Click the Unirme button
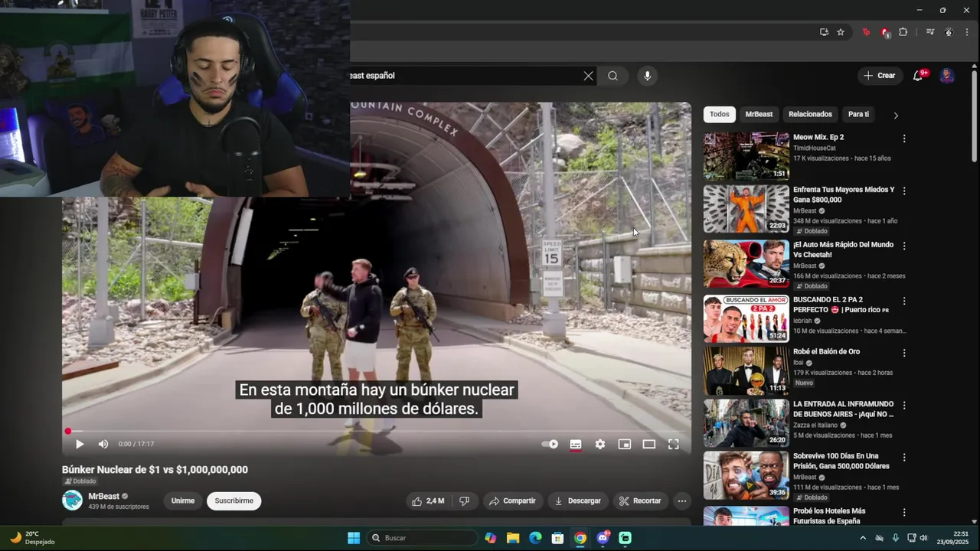The width and height of the screenshot is (980, 551). coord(183,500)
